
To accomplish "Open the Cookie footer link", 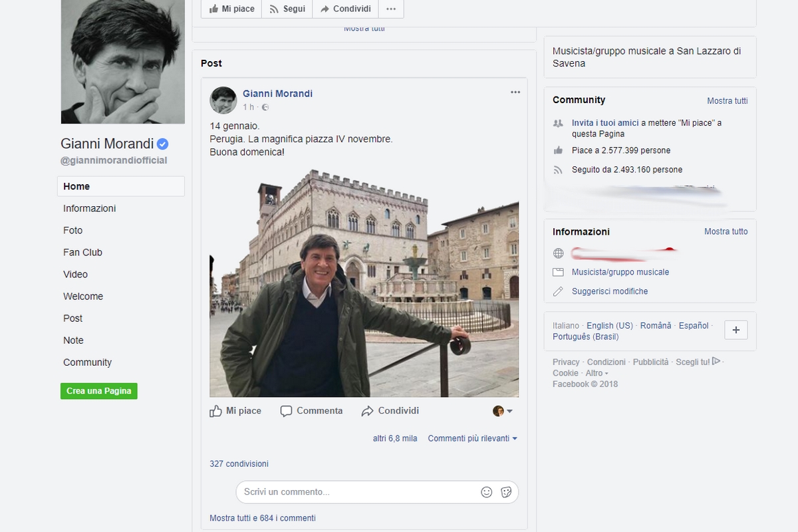I will click(x=565, y=373).
